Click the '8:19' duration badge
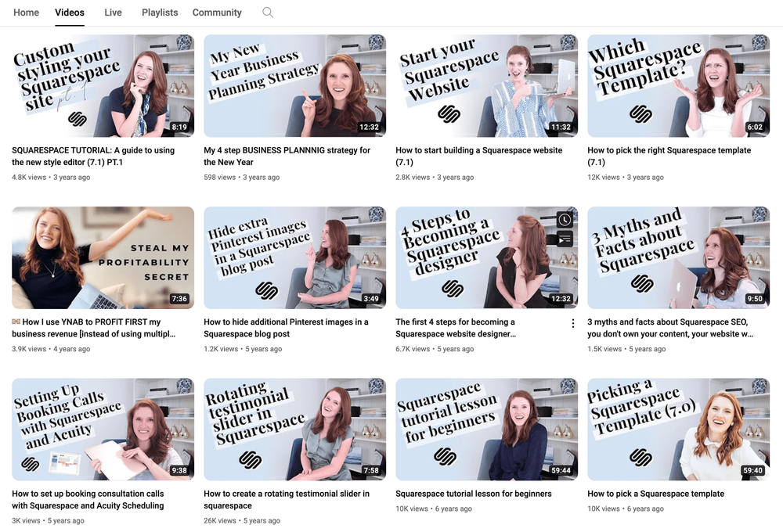This screenshot has height=532, width=783. click(x=179, y=128)
